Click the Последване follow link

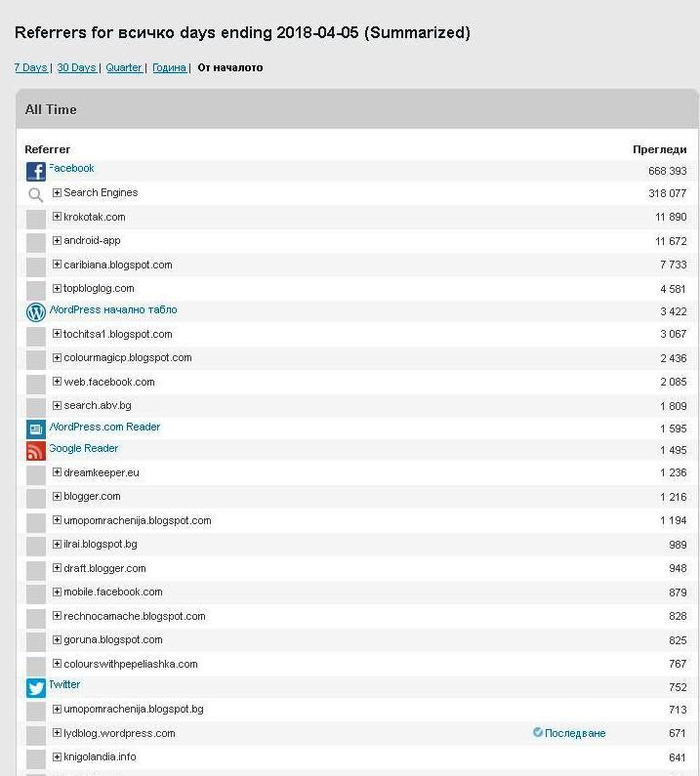575,733
